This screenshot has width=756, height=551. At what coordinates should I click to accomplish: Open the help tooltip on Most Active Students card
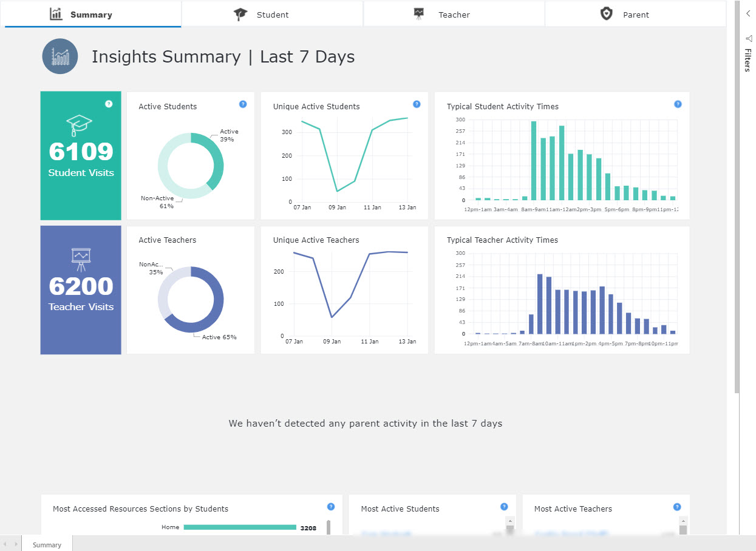click(503, 506)
